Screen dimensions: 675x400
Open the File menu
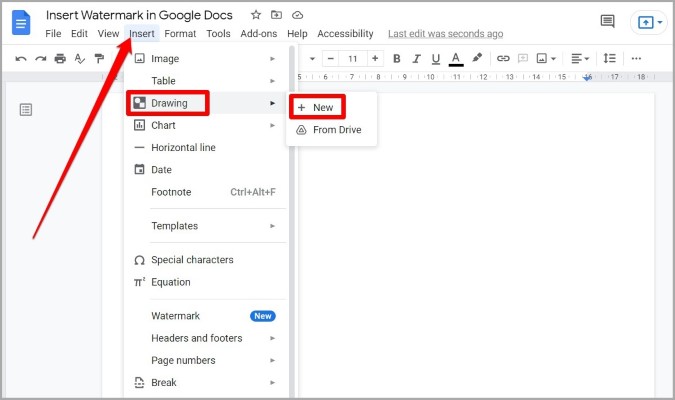pos(53,34)
